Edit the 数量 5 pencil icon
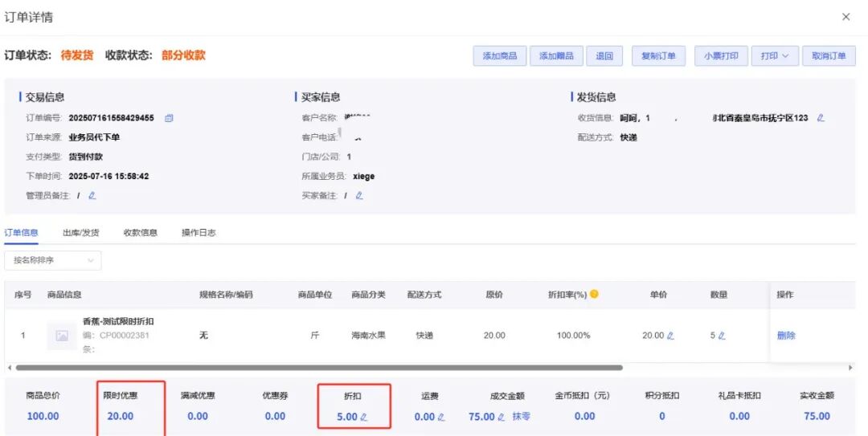 721,336
